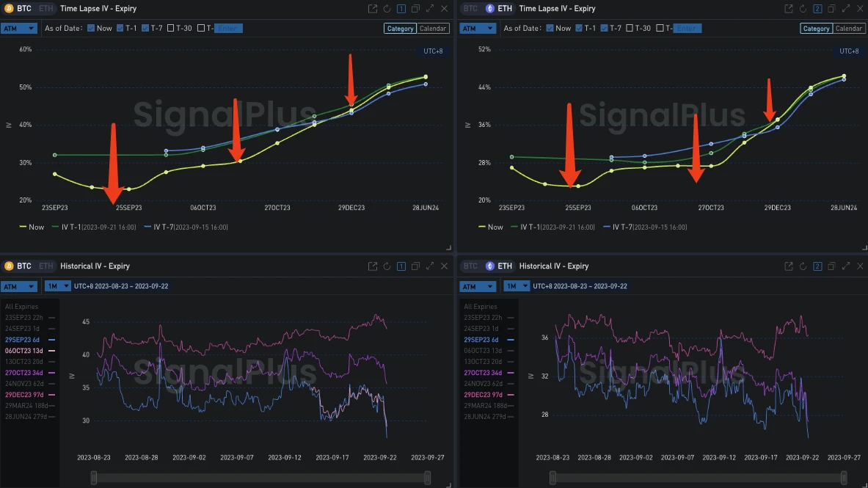Screen dimensions: 868x488
Task: Open ATM dropdown in BTC Historical IV panel
Action: 19,286
